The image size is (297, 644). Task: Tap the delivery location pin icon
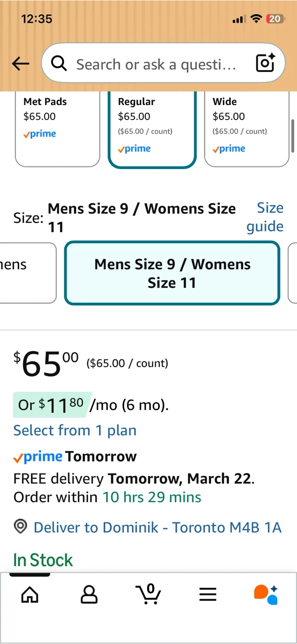point(21,527)
